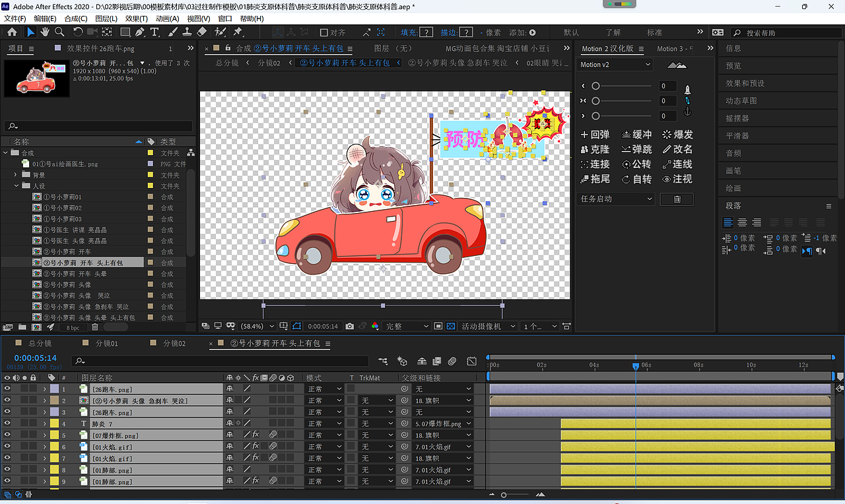Click the Motion v2 trash button

[x=677, y=199]
